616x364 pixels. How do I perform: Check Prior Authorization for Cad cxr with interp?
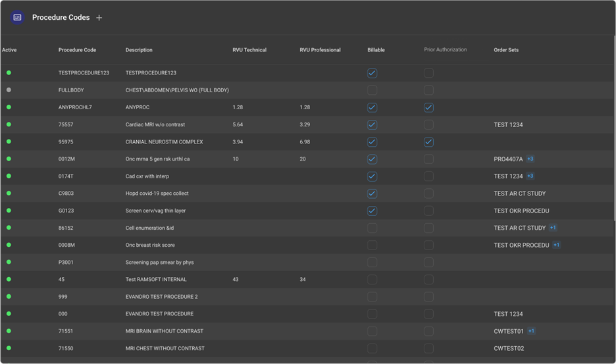428,176
